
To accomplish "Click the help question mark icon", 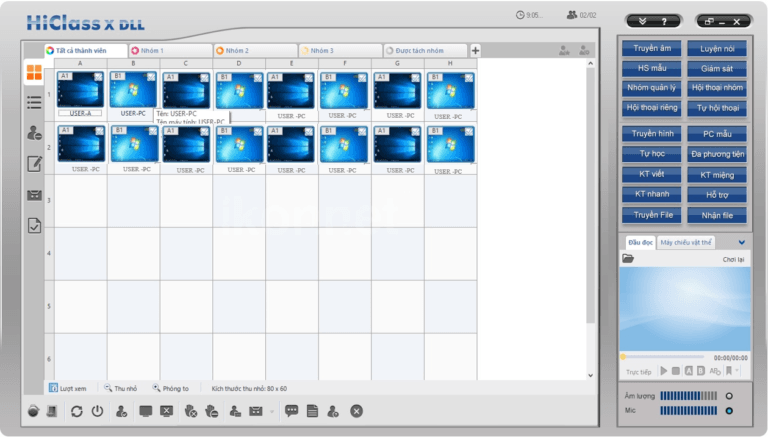I will 664,22.
